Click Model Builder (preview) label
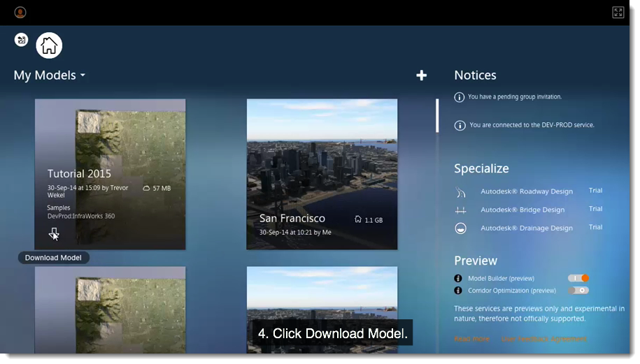Image resolution: width=640 pixels, height=364 pixels. click(501, 278)
